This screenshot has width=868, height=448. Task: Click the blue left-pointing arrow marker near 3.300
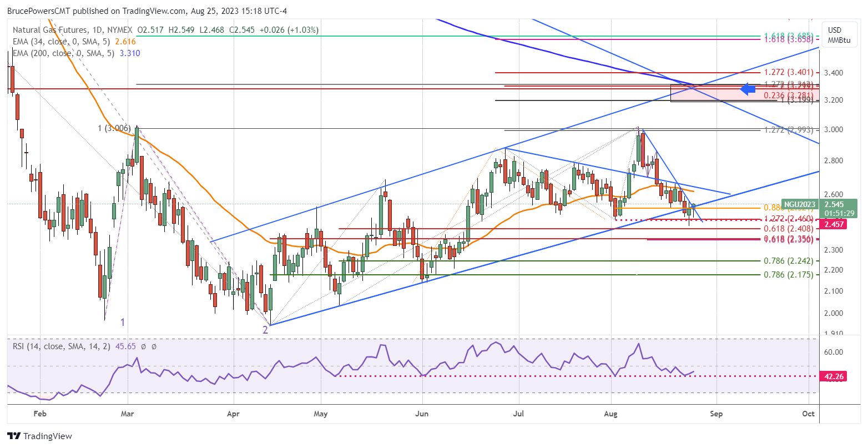749,88
